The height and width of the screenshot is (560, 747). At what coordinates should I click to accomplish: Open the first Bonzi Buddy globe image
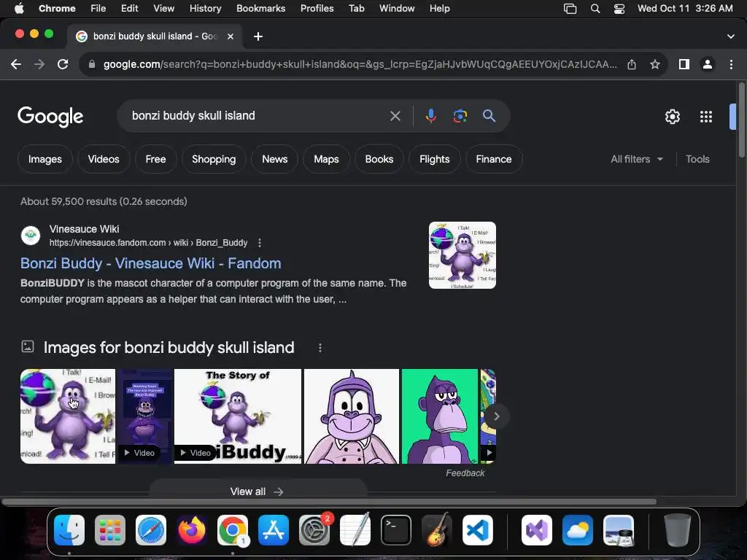pyautogui.click(x=68, y=416)
